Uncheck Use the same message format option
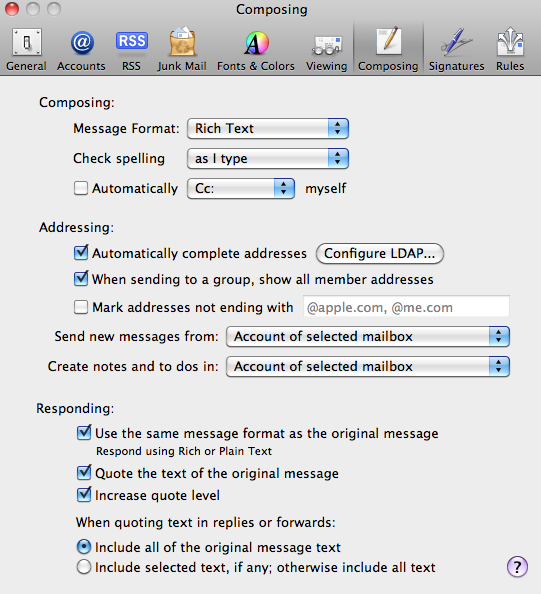541x594 pixels. click(x=84, y=433)
